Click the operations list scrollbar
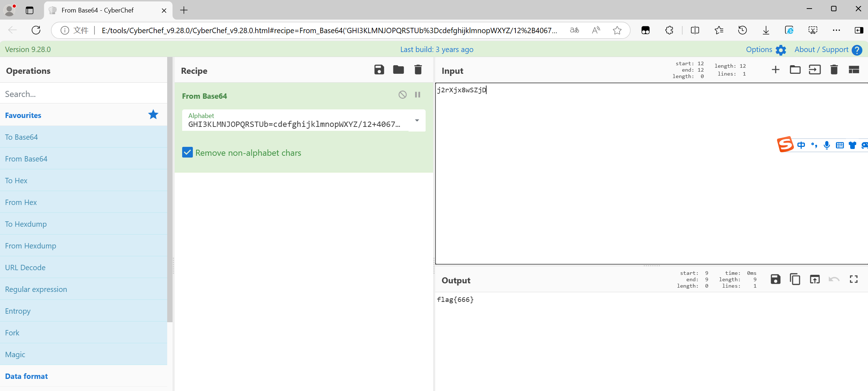The image size is (868, 391). click(x=170, y=189)
